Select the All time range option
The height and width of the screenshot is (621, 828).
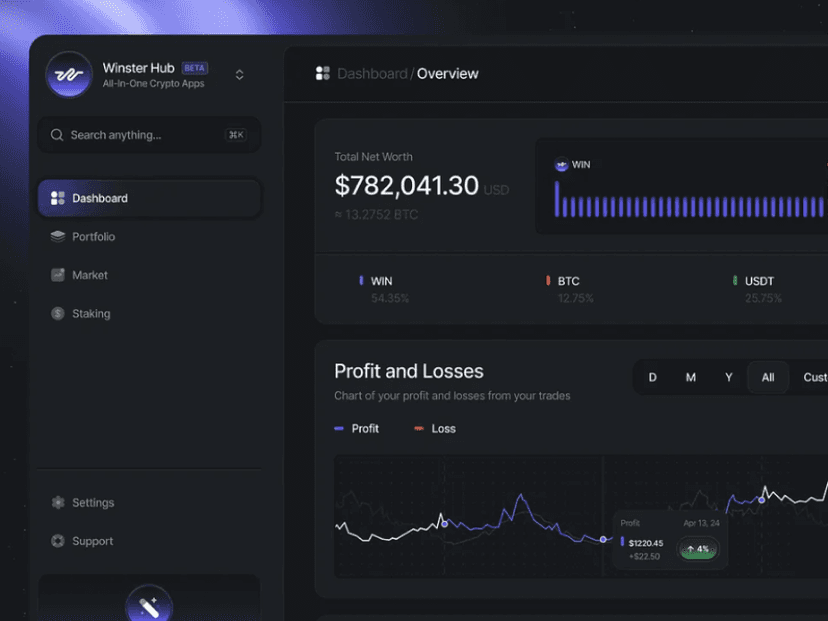[x=768, y=377]
